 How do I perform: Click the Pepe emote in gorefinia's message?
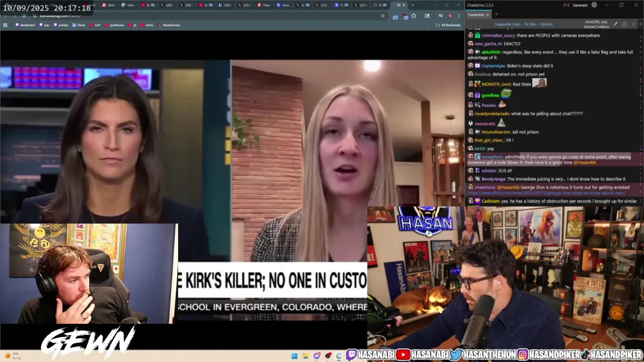pos(506,94)
